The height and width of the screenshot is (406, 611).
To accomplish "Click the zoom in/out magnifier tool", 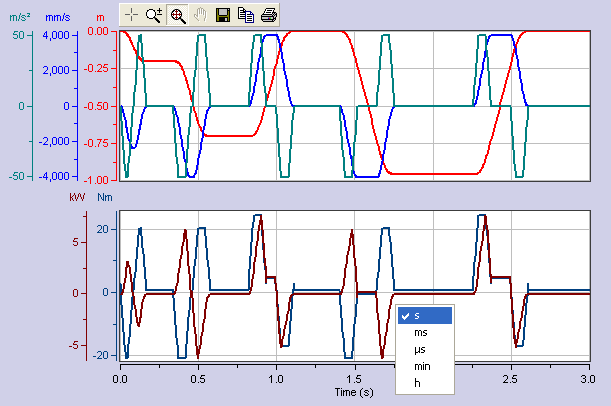I will (154, 15).
